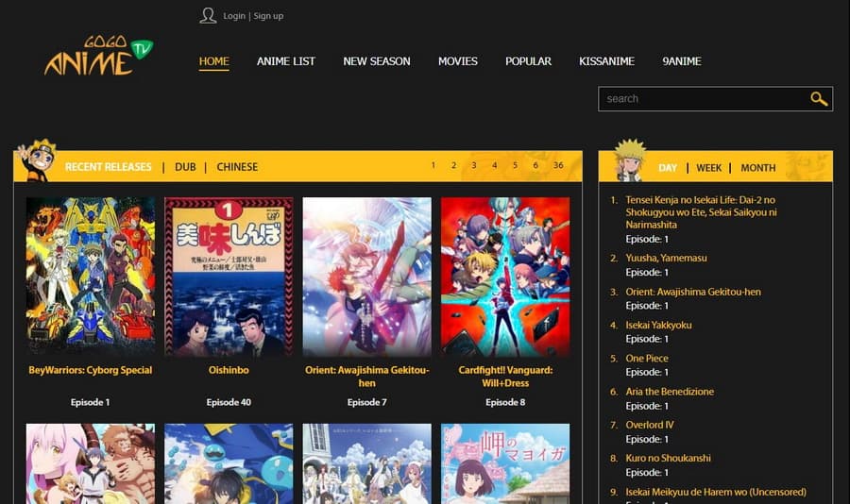Go to the Anime List menu
This screenshot has height=504, width=850.
[x=285, y=61]
